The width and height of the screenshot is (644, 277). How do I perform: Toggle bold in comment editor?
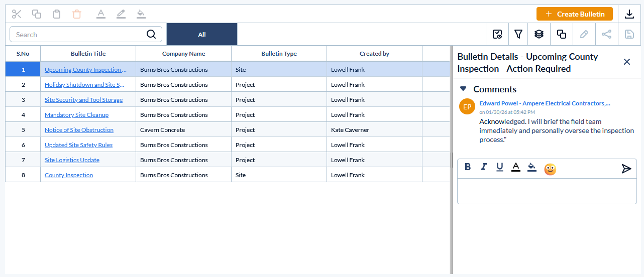tap(468, 167)
